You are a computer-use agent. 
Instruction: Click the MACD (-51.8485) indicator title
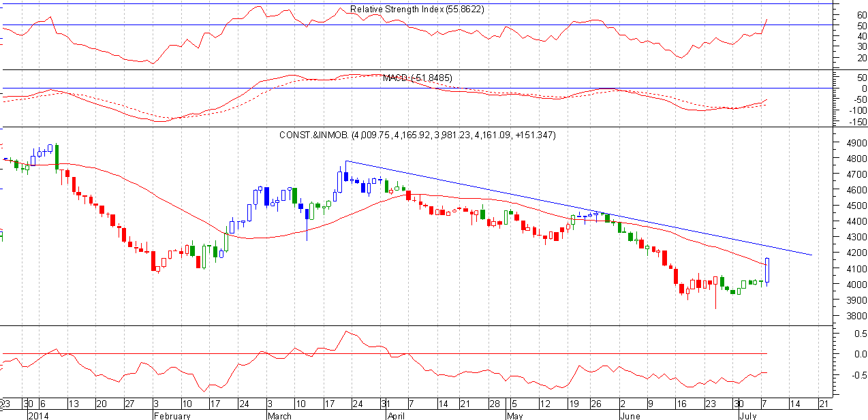point(417,78)
